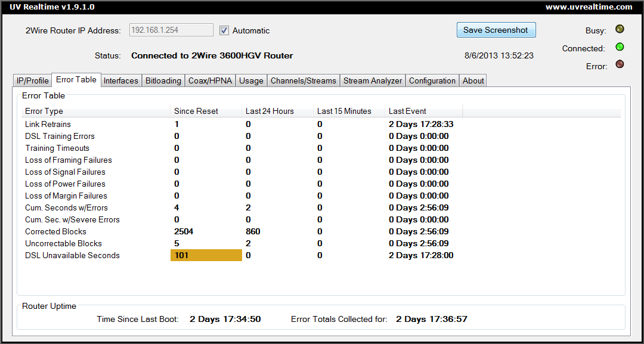Click the green Connected indicator light
This screenshot has height=344, width=644.
(620, 47)
